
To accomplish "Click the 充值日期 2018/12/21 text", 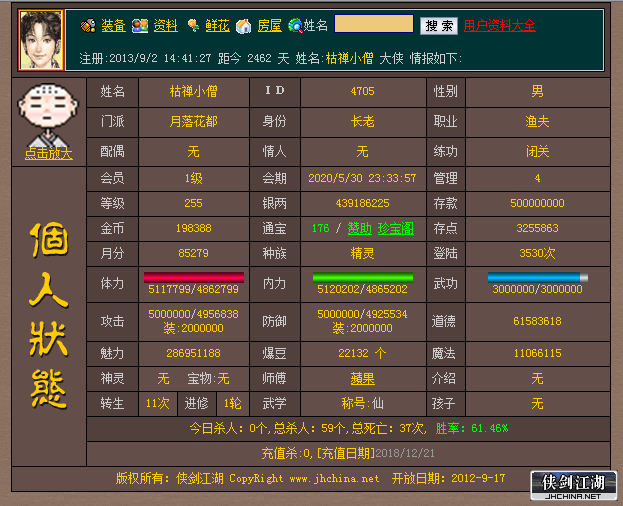I will coord(376,454).
